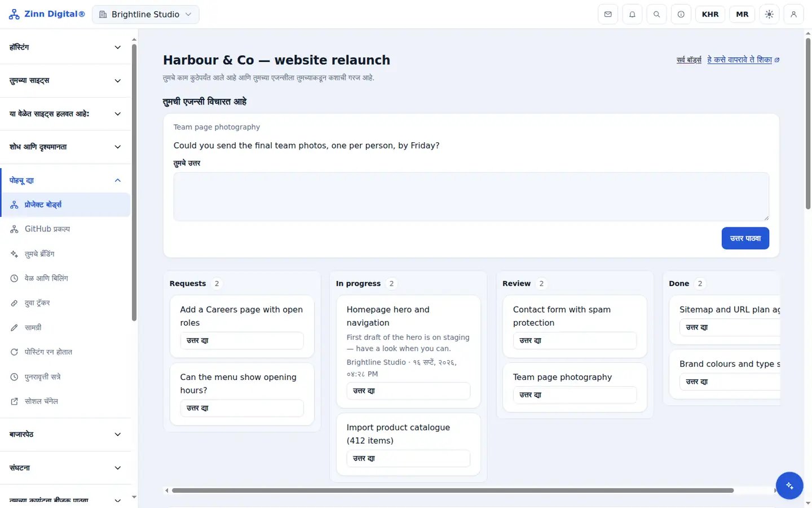Click the In progress column title
This screenshot has width=812, height=508.
[358, 284]
